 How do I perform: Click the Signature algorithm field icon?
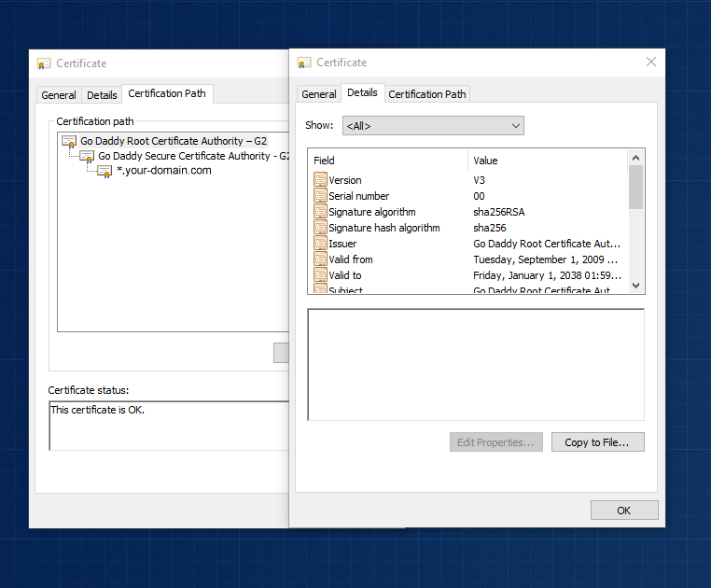coord(320,212)
